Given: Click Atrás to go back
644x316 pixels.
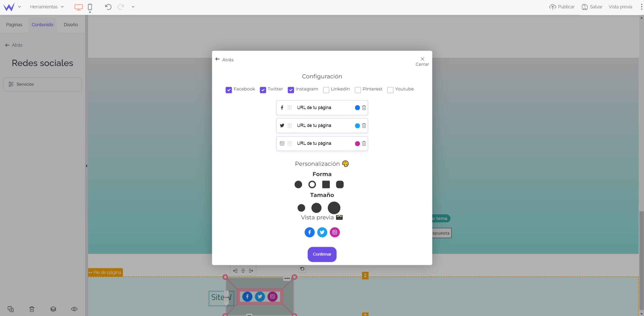Looking at the screenshot, I should [x=224, y=59].
